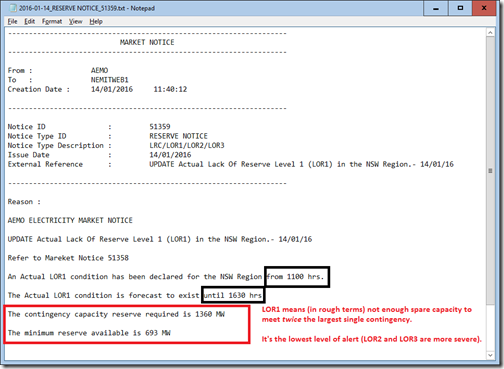Click the External Reference label
The height and width of the screenshot is (369, 504).
pos(45,164)
